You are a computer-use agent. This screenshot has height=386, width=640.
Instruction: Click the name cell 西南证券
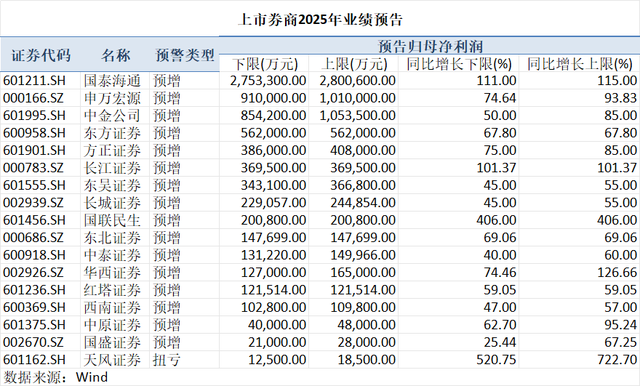coord(112,307)
